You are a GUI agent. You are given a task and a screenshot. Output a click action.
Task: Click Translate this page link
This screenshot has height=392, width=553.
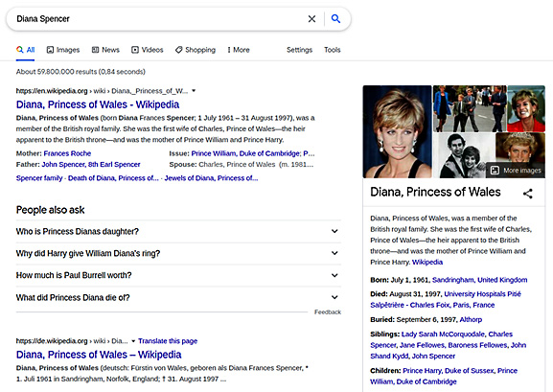click(x=168, y=341)
